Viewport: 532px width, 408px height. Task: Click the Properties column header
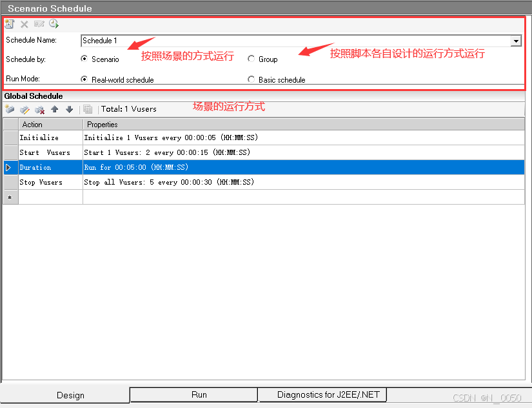pos(304,125)
